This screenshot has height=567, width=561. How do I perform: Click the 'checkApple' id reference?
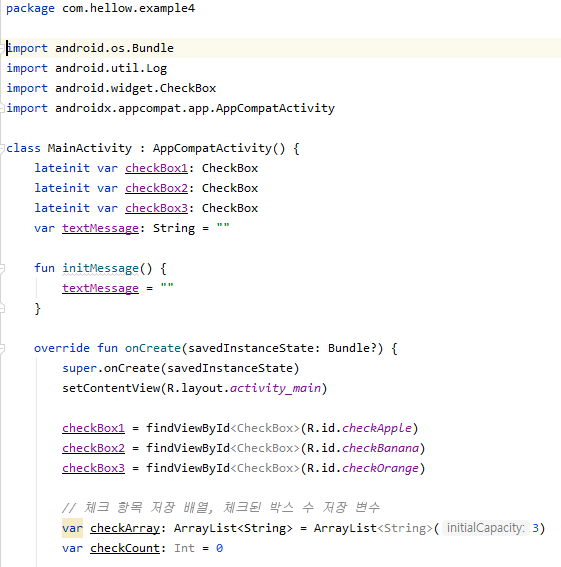(x=377, y=428)
